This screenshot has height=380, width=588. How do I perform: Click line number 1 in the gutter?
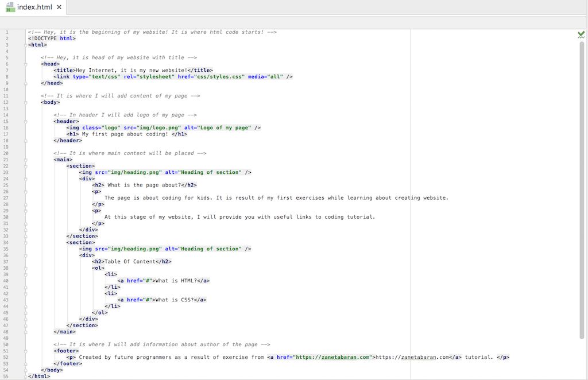pos(7,32)
